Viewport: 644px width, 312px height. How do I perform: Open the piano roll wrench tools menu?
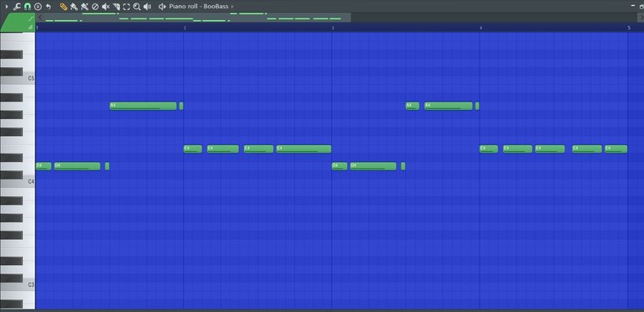coord(17,7)
